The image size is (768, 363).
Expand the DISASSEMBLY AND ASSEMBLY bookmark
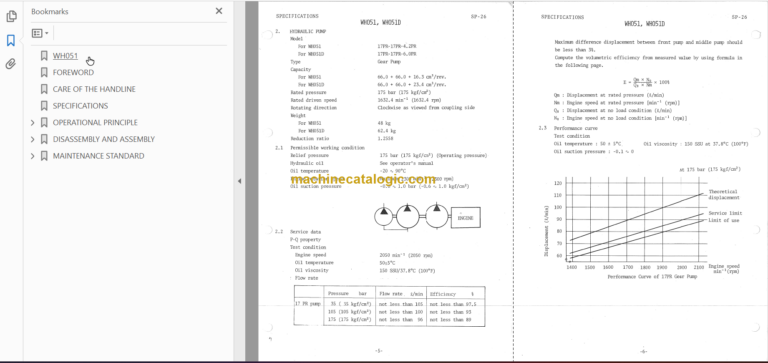pos(33,139)
